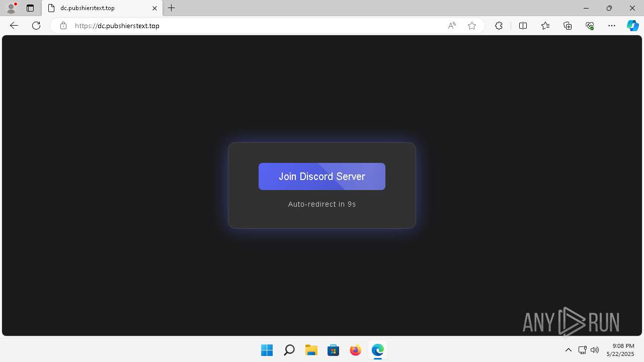Open the volume control in the tray
This screenshot has width=644, height=362.
coord(595,350)
